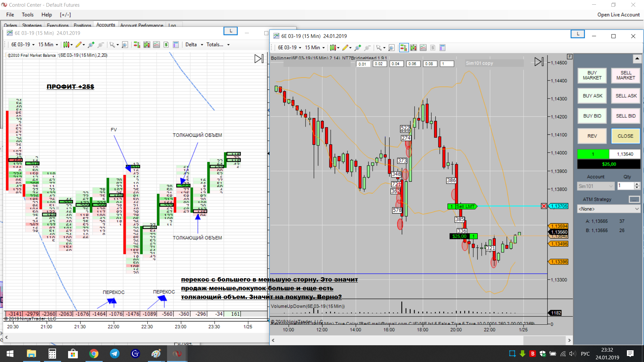Switch to the Accounts tab

[105, 25]
